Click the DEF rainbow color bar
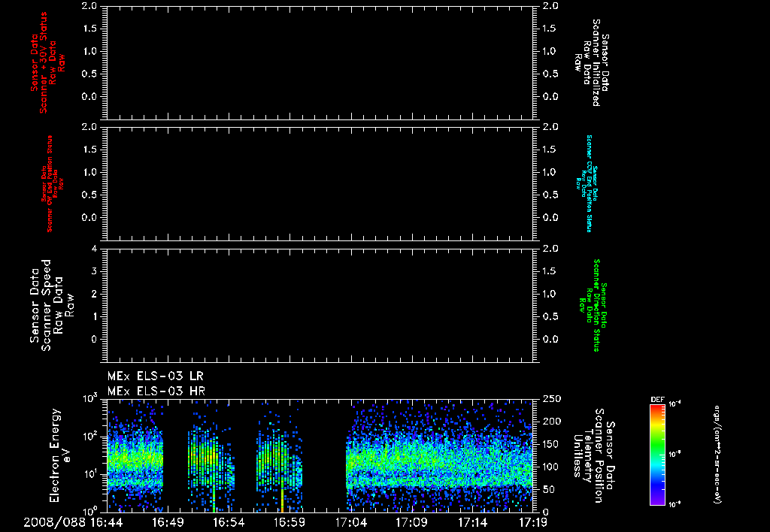Image resolution: width=770 pixels, height=532 pixels. [657, 454]
